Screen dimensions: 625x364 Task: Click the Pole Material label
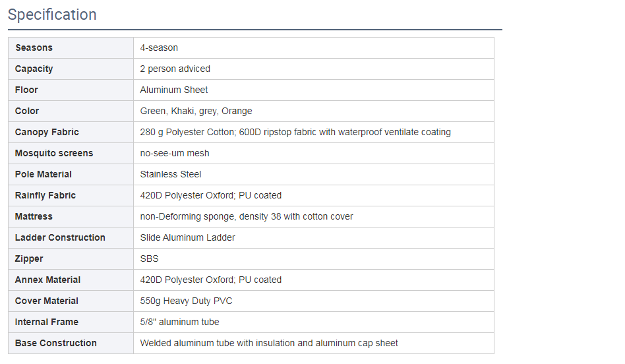pyautogui.click(x=44, y=174)
